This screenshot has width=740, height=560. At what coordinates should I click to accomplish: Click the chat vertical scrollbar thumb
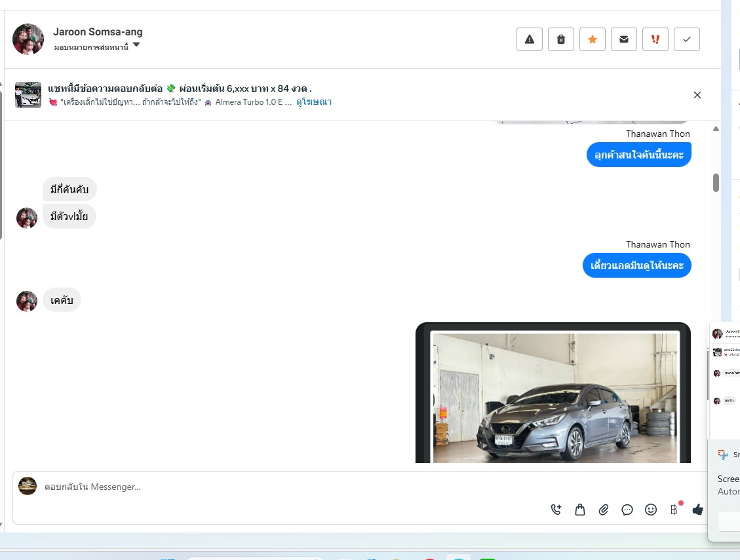(x=716, y=183)
